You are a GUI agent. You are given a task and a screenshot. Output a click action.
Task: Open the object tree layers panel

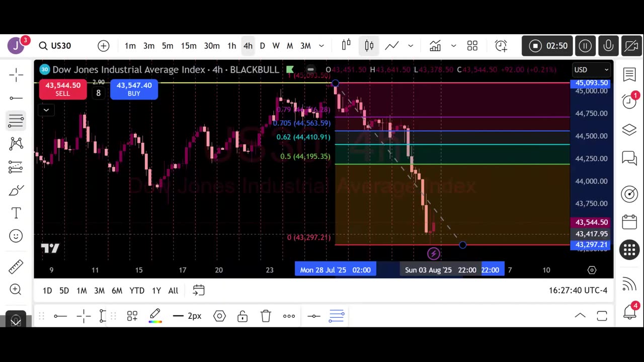629,130
